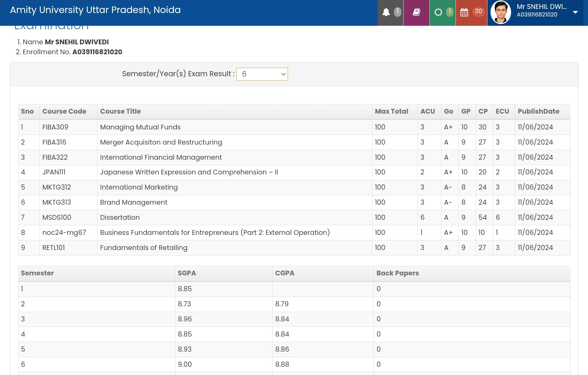Open the calendar icon in the red tile
Viewport: 588px width, 375px height.
[464, 13]
